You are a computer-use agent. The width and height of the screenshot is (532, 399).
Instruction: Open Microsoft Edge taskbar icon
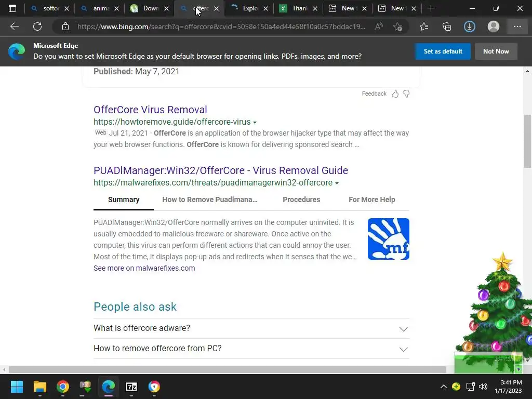109,387
